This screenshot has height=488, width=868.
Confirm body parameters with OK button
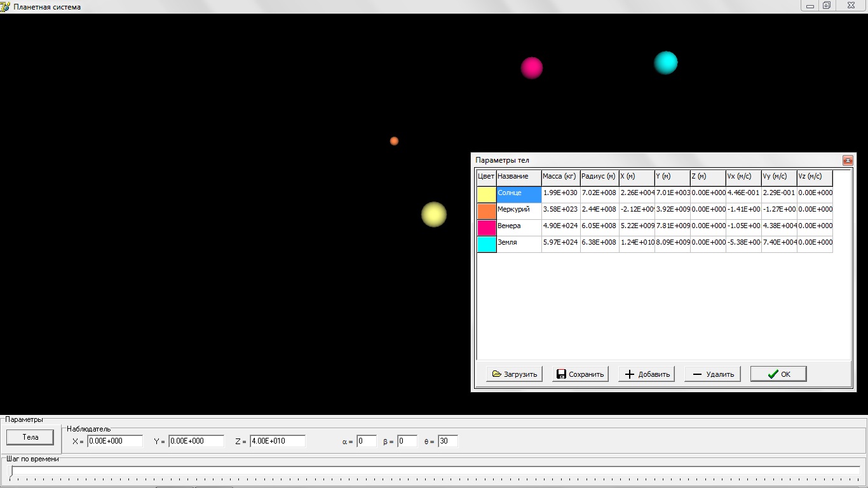[x=778, y=374]
